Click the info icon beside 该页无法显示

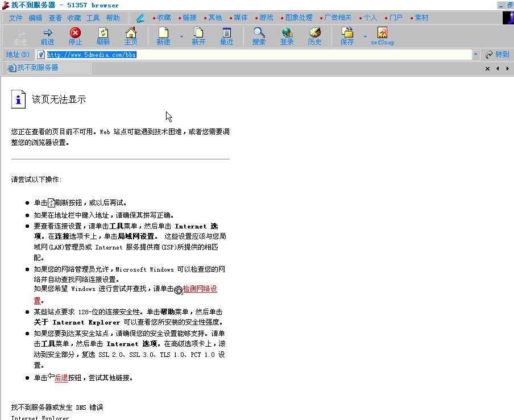pyautogui.click(x=18, y=99)
